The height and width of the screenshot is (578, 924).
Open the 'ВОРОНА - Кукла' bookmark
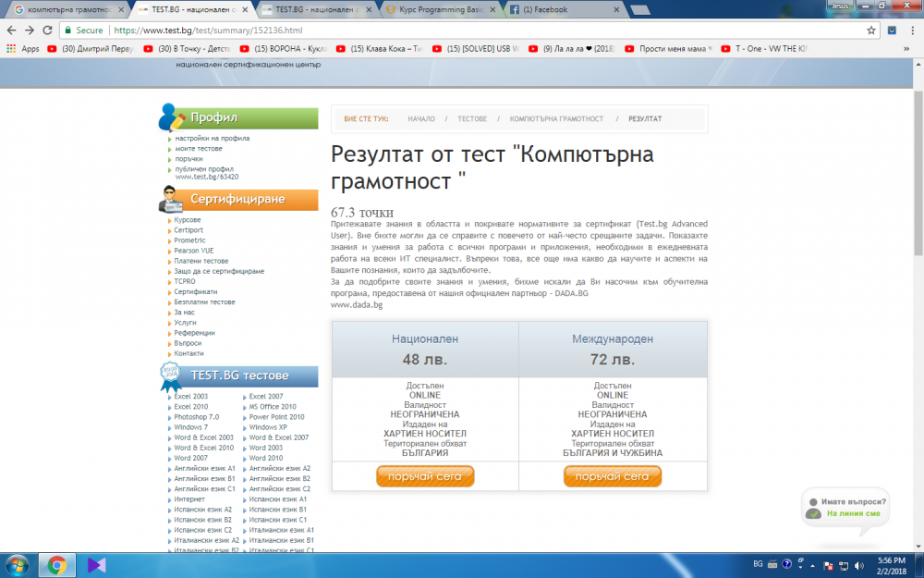pyautogui.click(x=284, y=49)
